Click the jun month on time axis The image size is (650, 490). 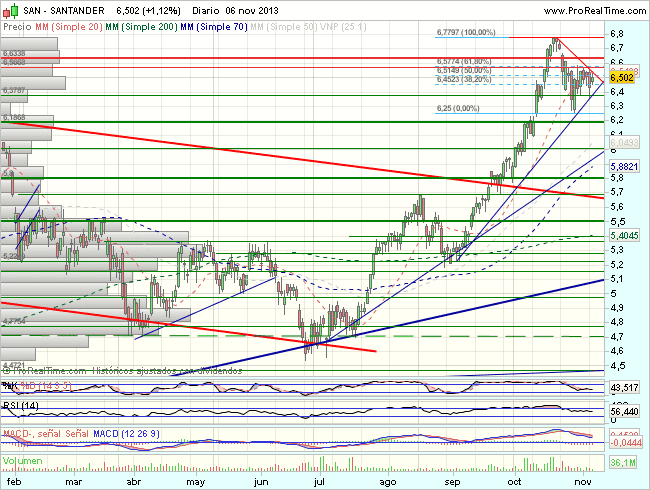261,482
